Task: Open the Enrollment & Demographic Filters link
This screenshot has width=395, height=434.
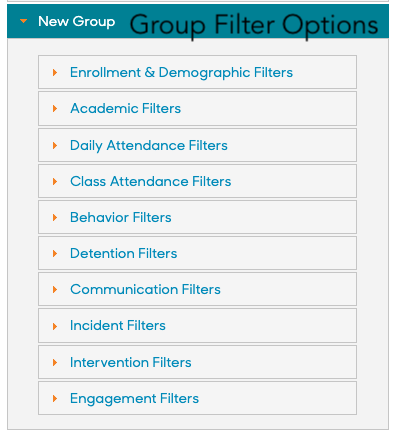Action: click(x=181, y=73)
